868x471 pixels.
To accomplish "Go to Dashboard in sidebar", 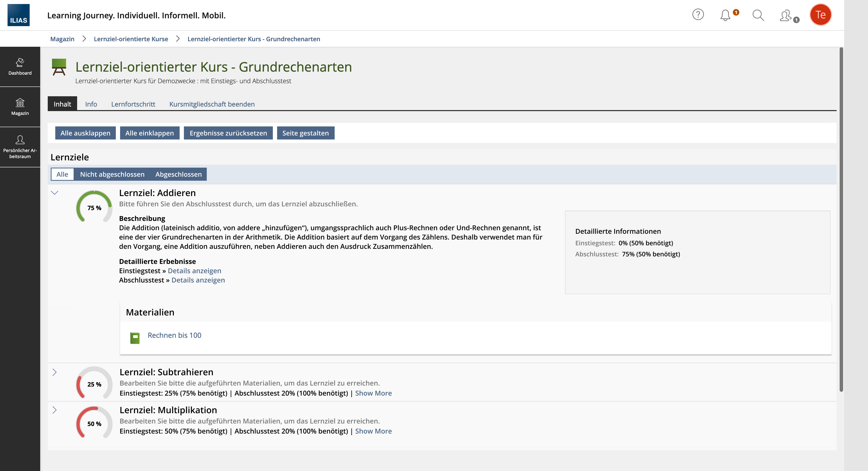I will [x=20, y=66].
